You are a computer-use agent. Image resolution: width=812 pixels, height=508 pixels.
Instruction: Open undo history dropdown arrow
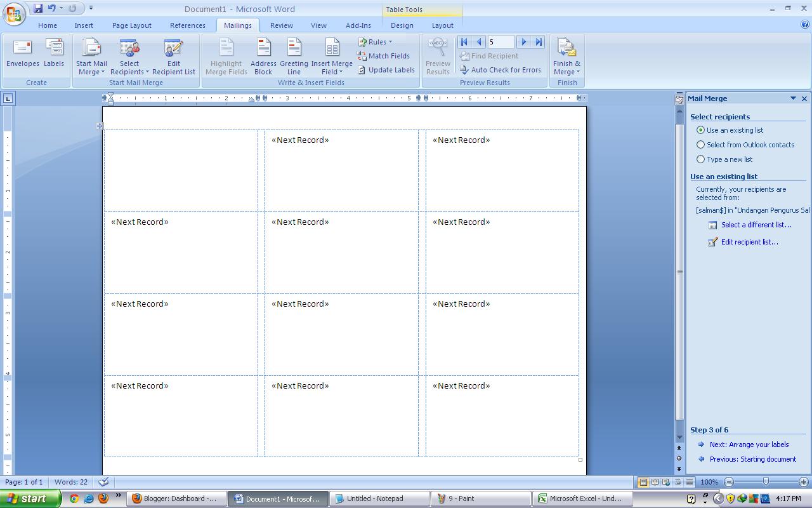[x=61, y=8]
